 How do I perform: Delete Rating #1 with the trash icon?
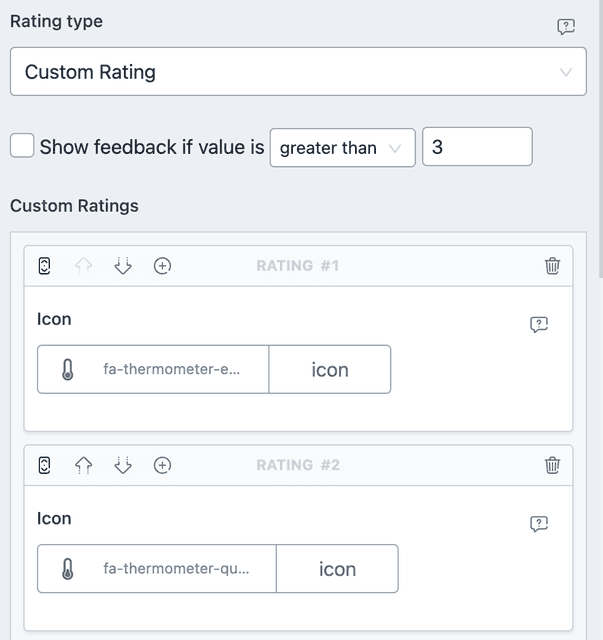[552, 266]
